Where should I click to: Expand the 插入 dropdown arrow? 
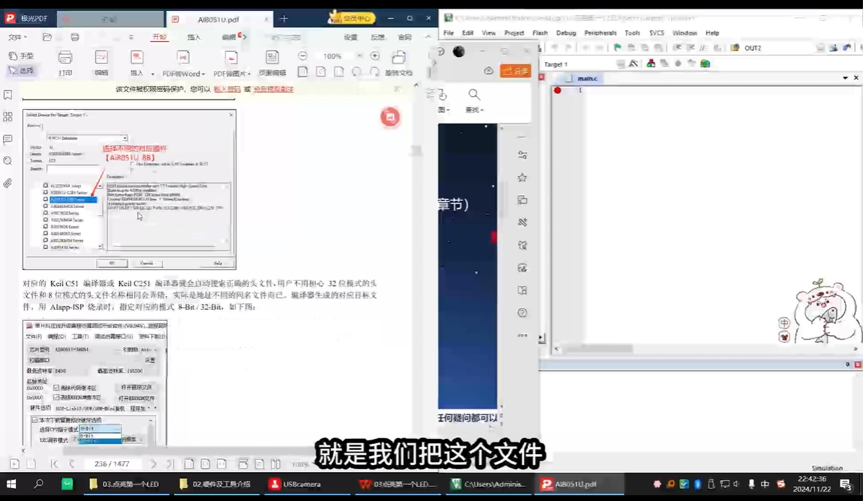[x=152, y=74]
